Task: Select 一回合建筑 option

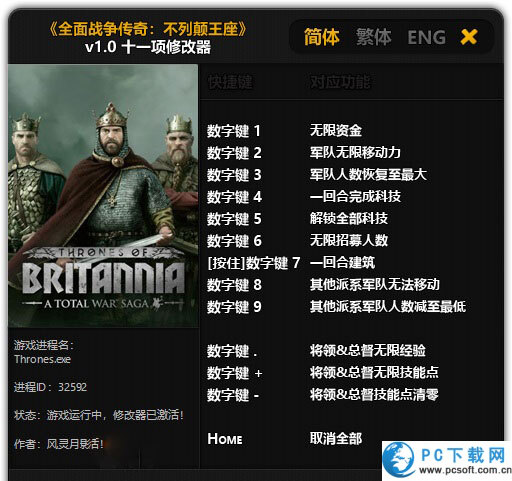Action: point(342,262)
